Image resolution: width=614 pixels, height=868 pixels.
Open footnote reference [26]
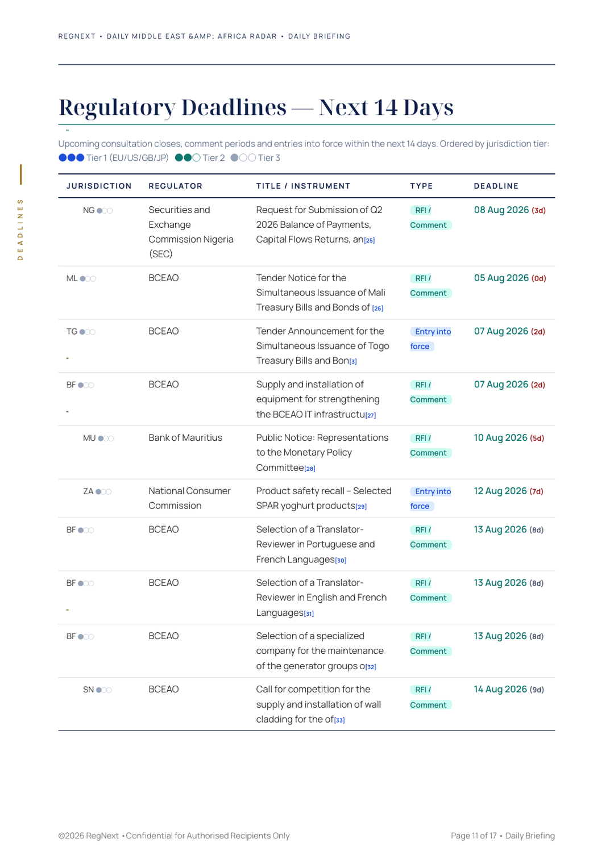pyautogui.click(x=377, y=308)
